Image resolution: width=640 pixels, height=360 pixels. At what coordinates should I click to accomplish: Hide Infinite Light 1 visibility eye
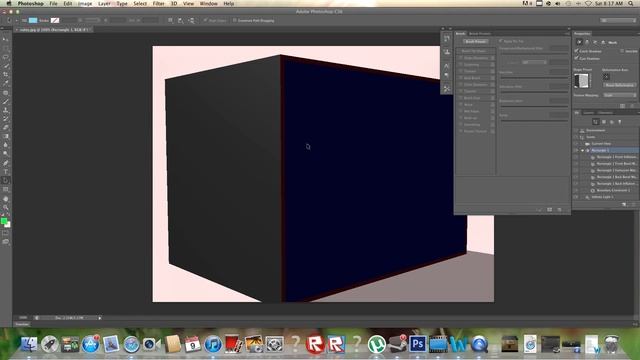(576, 197)
